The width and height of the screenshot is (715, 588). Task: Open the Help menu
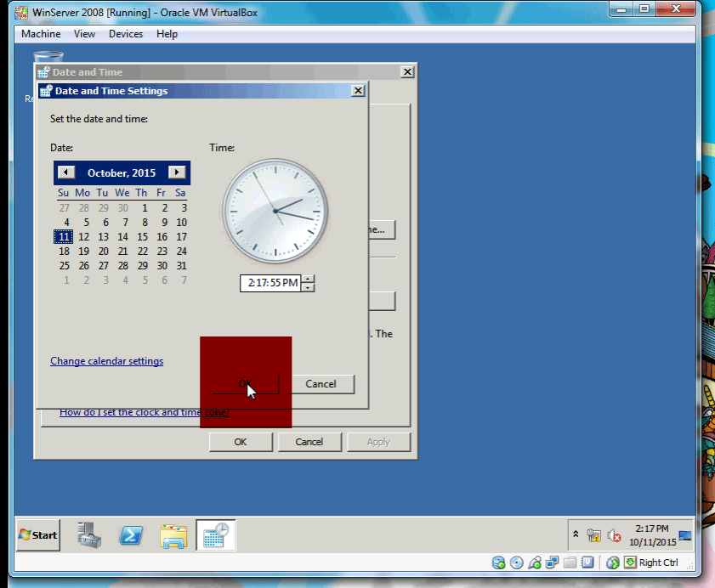point(167,34)
